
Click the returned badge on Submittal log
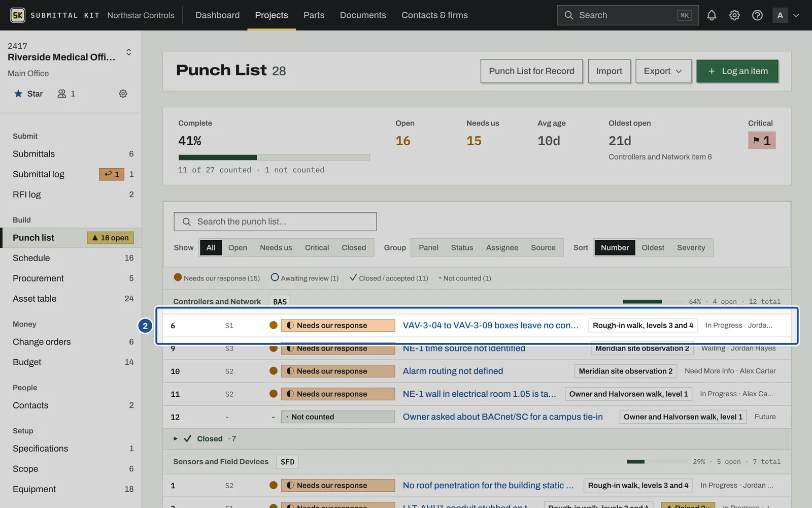[x=112, y=174]
